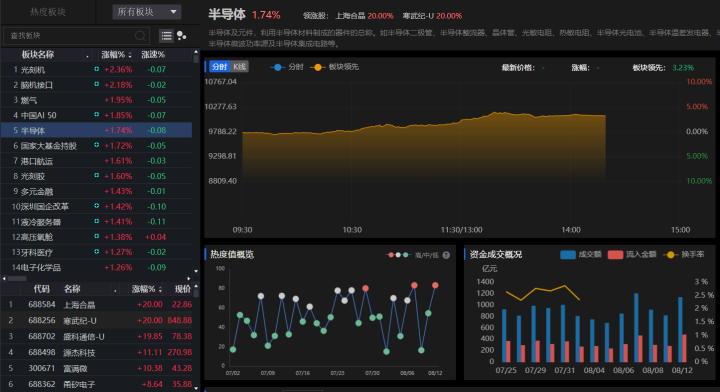Open the 所有板块 dropdown
The width and height of the screenshot is (720, 392).
(146, 12)
